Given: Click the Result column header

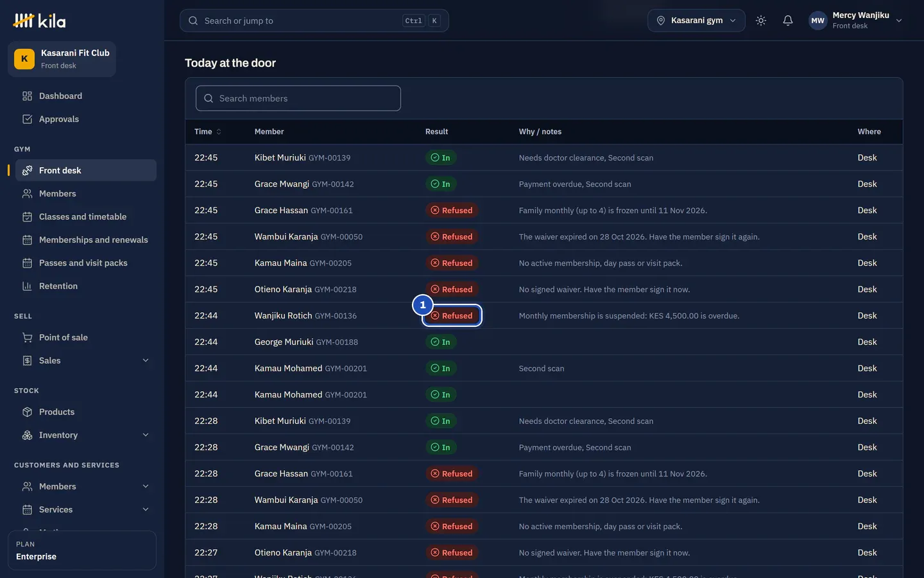Looking at the screenshot, I should coord(437,132).
